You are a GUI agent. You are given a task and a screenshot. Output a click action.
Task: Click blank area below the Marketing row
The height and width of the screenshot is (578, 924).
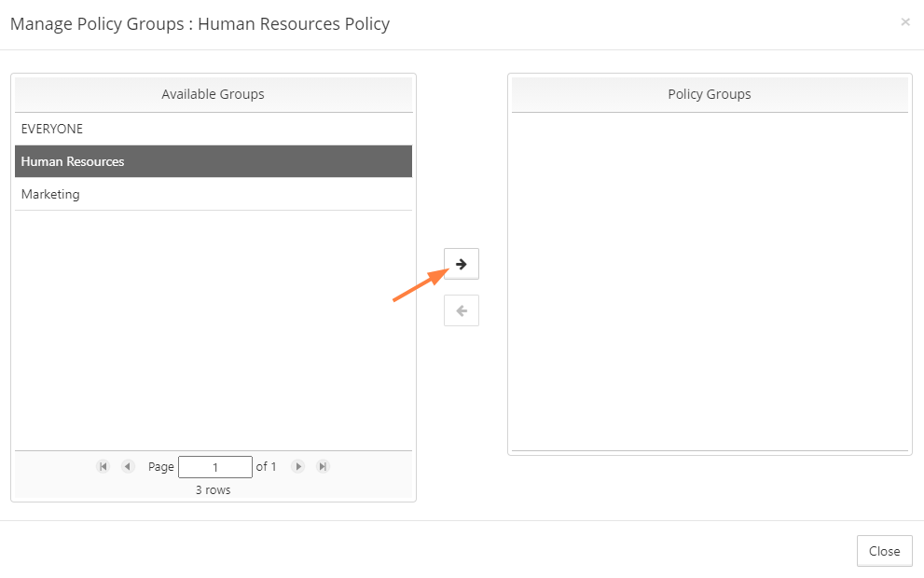(214, 330)
